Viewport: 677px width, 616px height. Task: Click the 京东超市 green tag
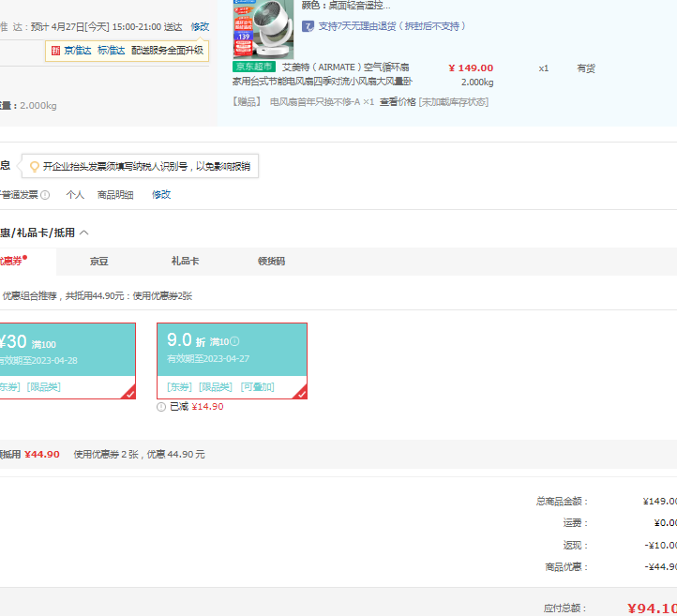pyautogui.click(x=254, y=67)
